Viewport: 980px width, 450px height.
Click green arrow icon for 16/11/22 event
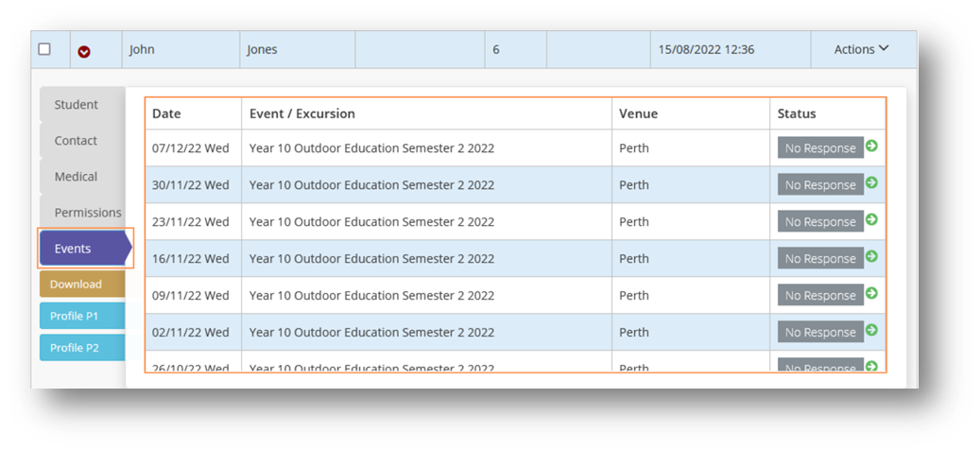[872, 256]
